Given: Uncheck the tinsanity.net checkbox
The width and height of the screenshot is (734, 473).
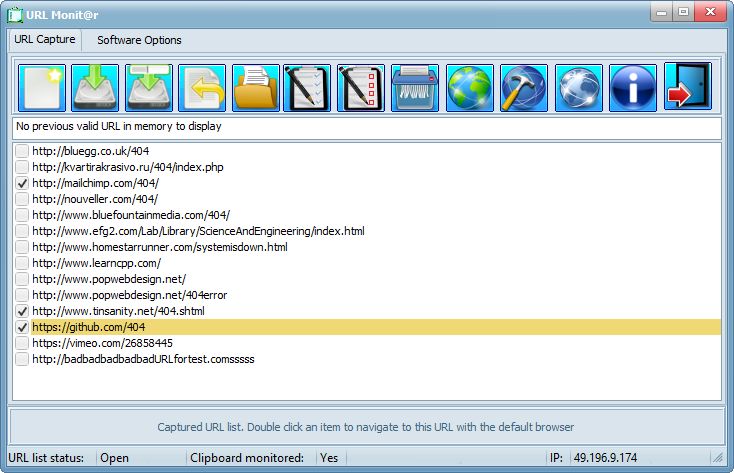Looking at the screenshot, I should [22, 311].
